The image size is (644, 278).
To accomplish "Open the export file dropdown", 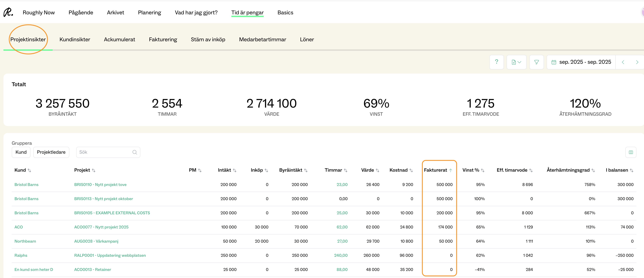I will click(516, 62).
